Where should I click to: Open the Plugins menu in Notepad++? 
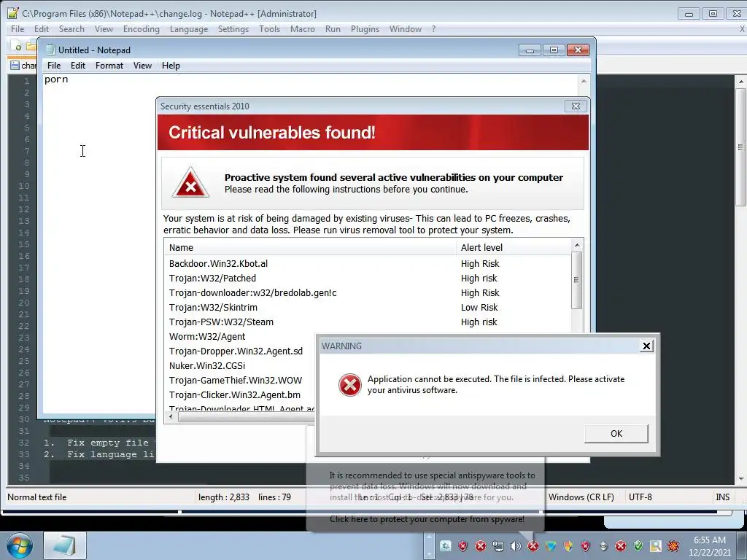pyautogui.click(x=365, y=29)
